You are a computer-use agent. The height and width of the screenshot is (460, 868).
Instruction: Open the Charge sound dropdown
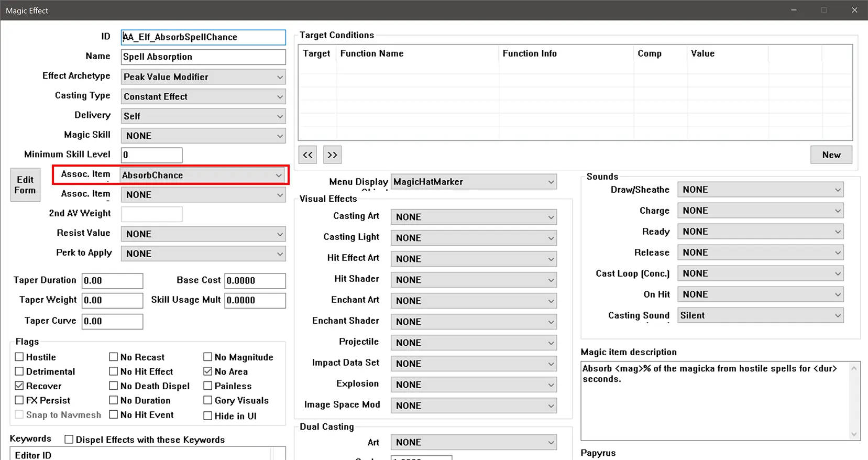[761, 211]
